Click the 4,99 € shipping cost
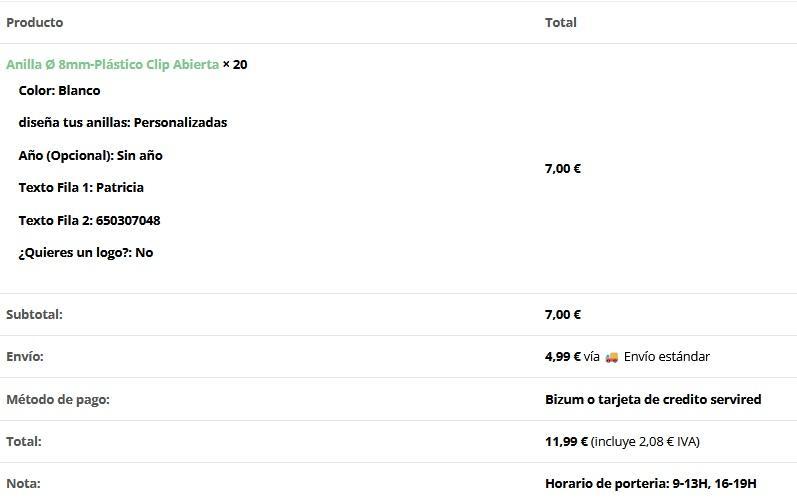Image resolution: width=797 pixels, height=500 pixels. point(563,357)
